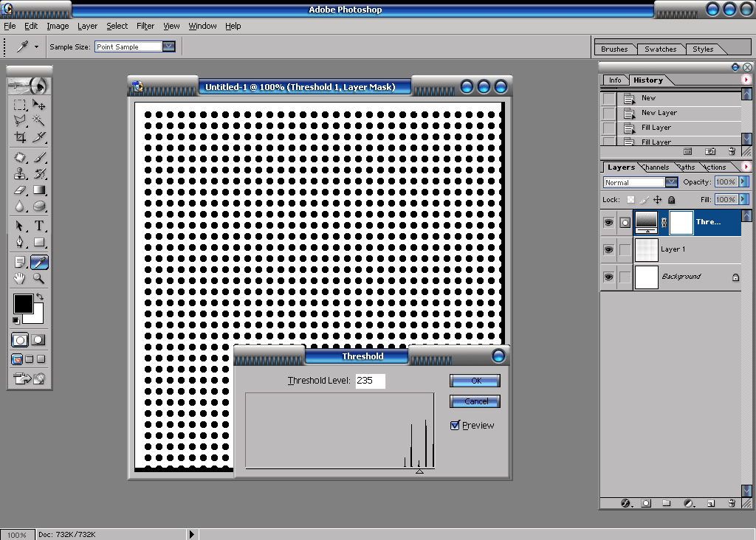Create new document from current state
This screenshot has width=756, height=540.
688,152
